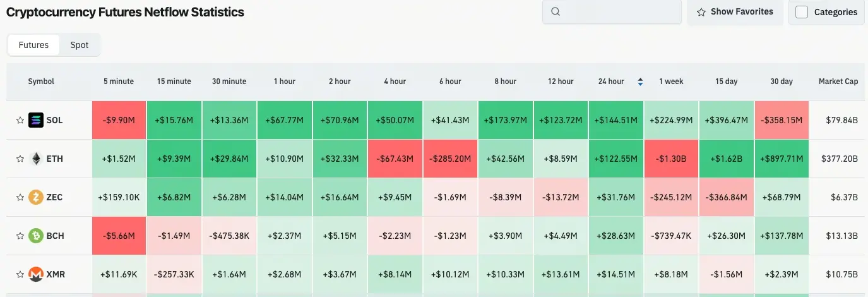Sort by the 1 hour column
Screen dimensions: 868x297
285,82
